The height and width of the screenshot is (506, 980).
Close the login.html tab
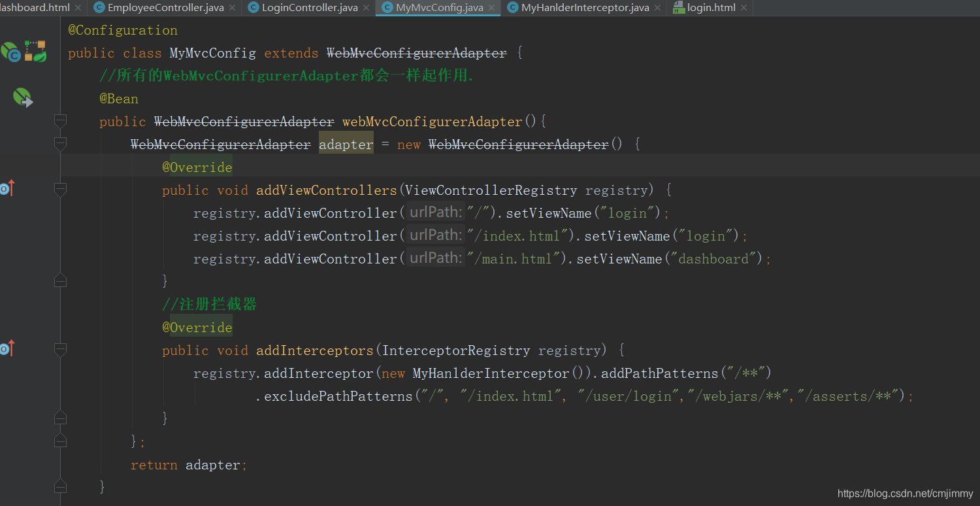[x=743, y=8]
